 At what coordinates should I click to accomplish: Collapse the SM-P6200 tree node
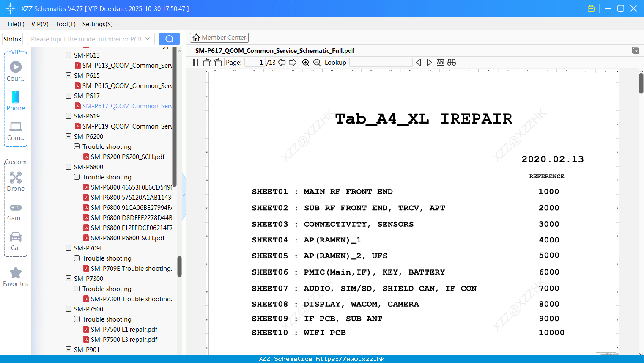pyautogui.click(x=69, y=136)
